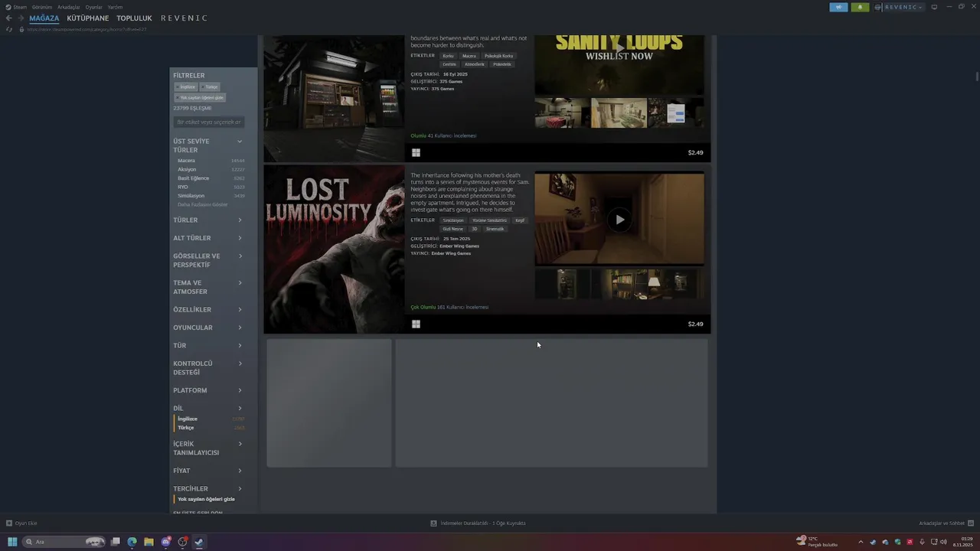The image size is (980, 551).
Task: Go forward with the Steam forward arrow
Action: (x=20, y=18)
